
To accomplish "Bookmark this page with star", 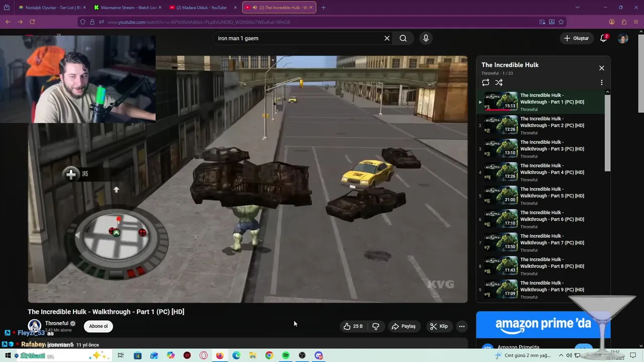I will coord(561,22).
